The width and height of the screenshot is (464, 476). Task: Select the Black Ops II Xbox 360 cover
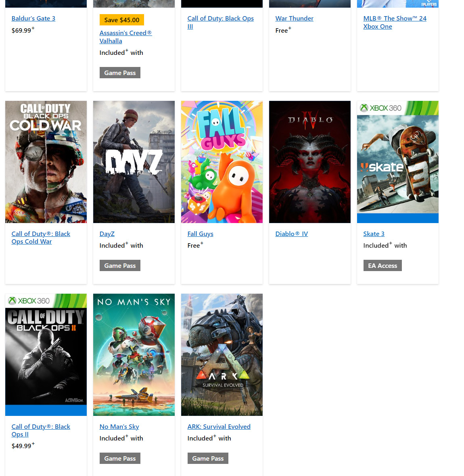coord(46,355)
